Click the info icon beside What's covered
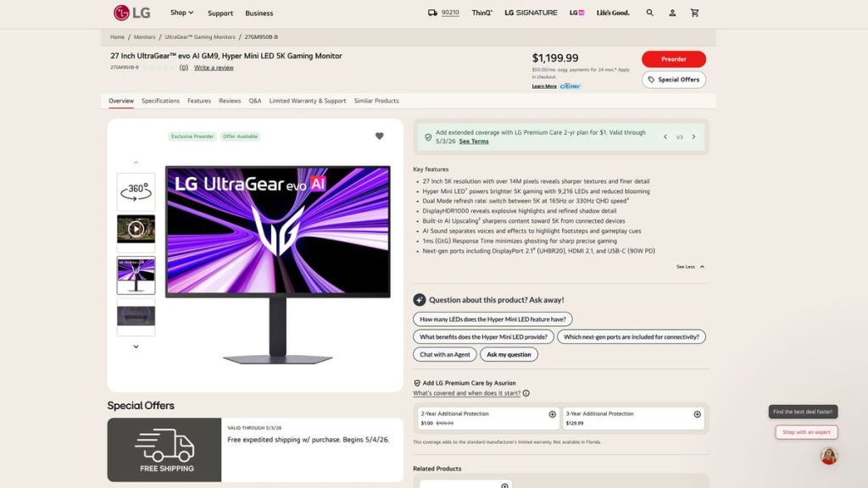This screenshot has width=868, height=488. (x=526, y=393)
